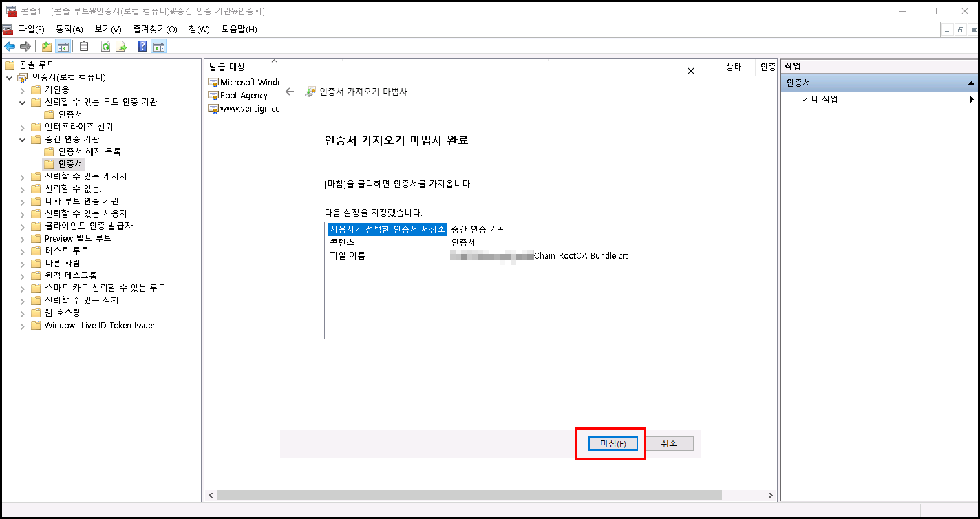Expand the 엔터프라이즈 신뢰 tree node
Image resolution: width=980 pixels, height=519 pixels.
click(x=23, y=127)
